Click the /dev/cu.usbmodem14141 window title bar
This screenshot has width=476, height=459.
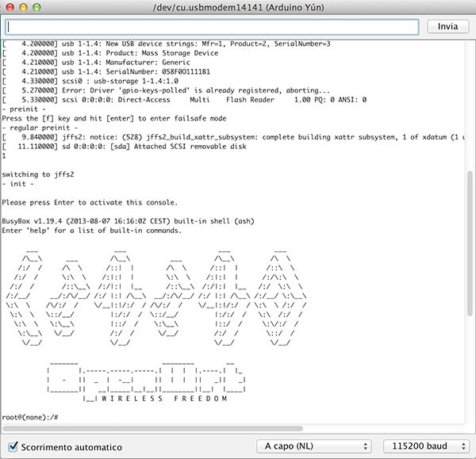pos(238,8)
